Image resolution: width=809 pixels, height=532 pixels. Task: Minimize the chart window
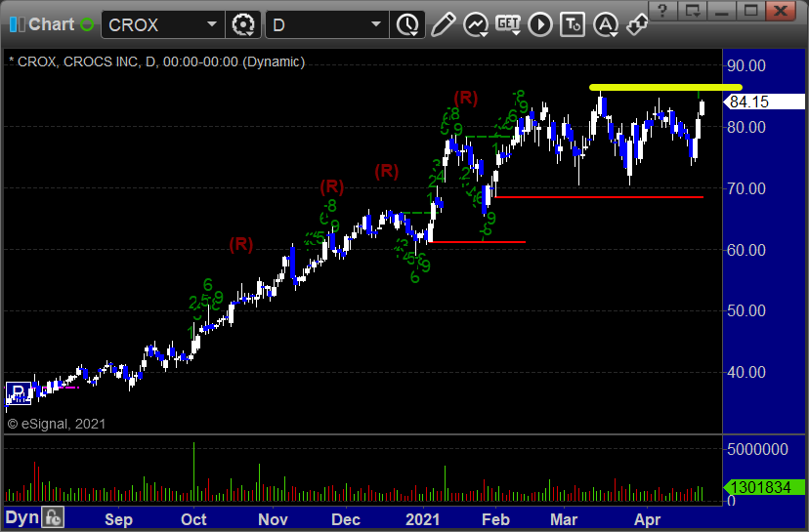pos(722,11)
